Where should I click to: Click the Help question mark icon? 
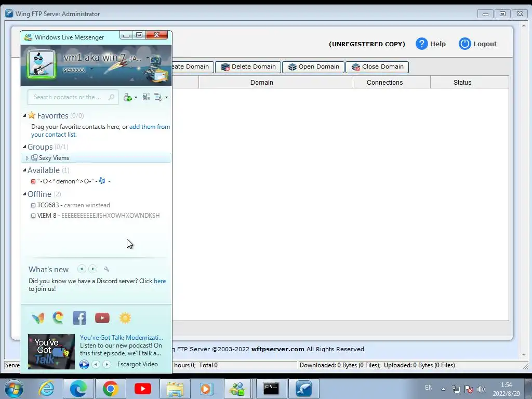coord(421,44)
